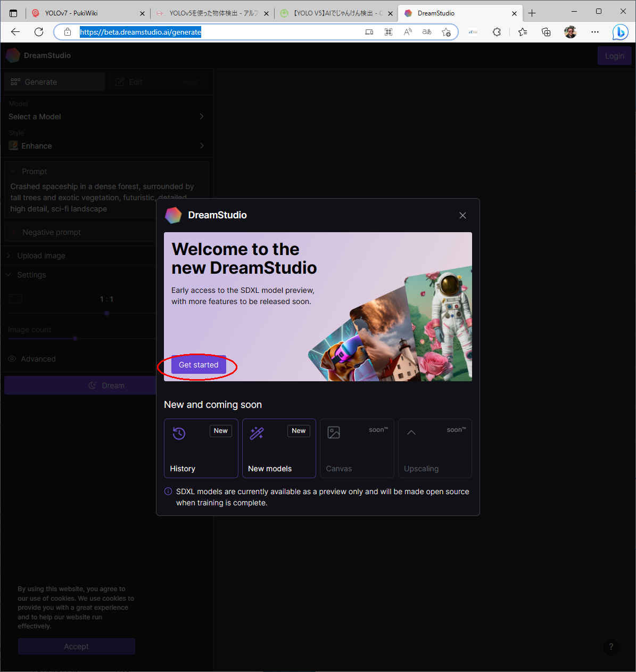Click the translate icon in address bar
This screenshot has height=672, width=636.
(x=427, y=32)
